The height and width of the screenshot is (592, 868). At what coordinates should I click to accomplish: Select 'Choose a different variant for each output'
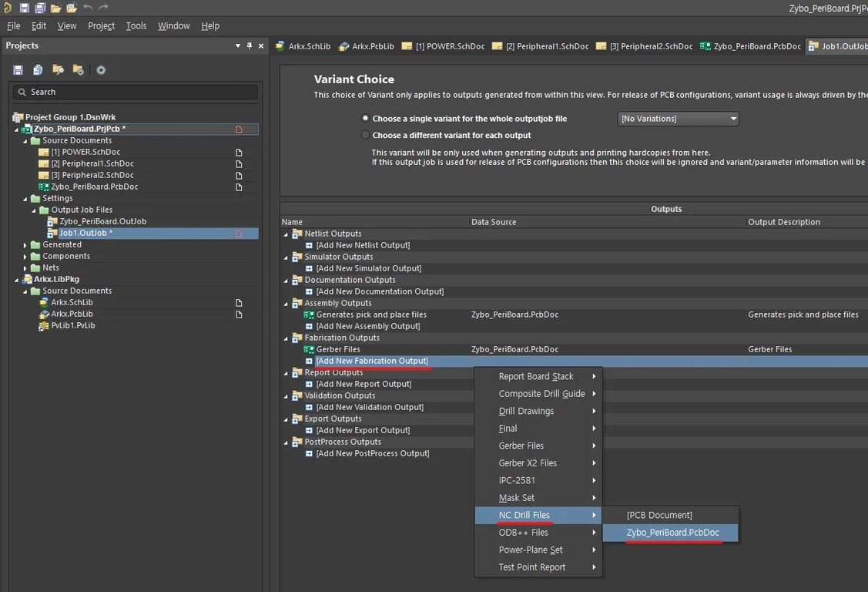pos(365,135)
